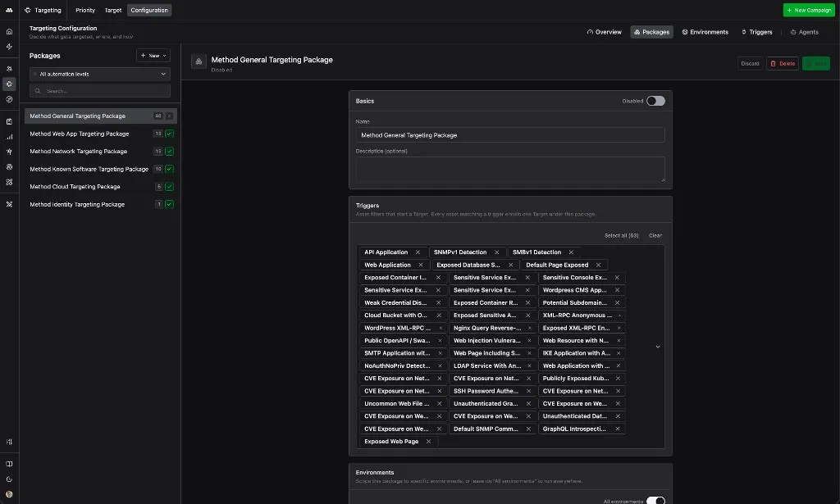
Task: Select Method General Targeting Package row
Action: point(101,116)
